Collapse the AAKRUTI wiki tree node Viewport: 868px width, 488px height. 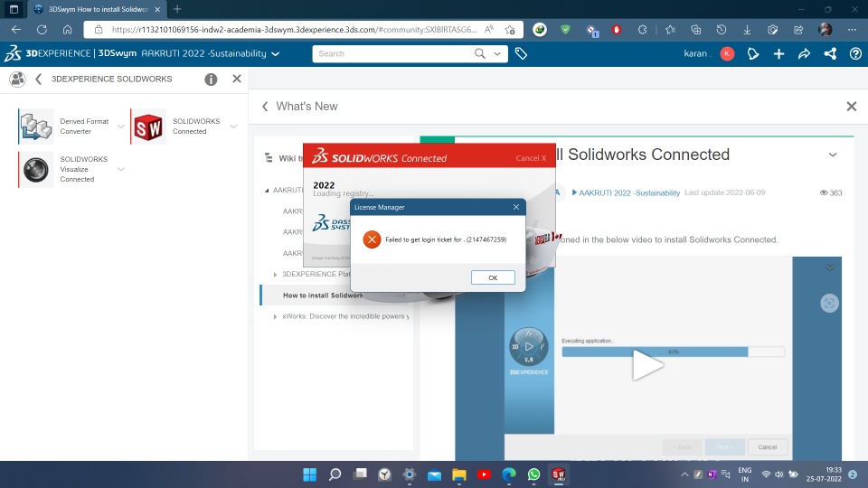click(x=267, y=191)
